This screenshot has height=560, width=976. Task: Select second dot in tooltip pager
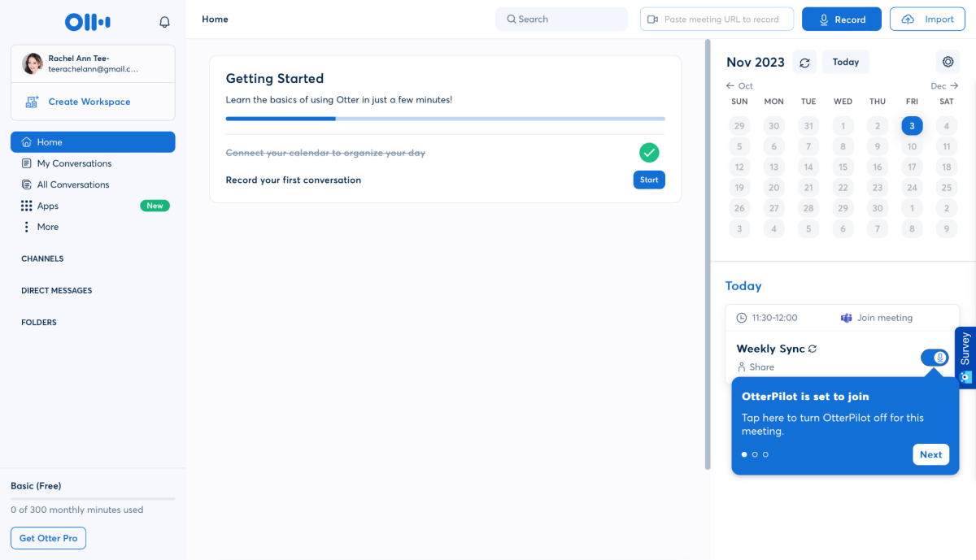point(755,454)
